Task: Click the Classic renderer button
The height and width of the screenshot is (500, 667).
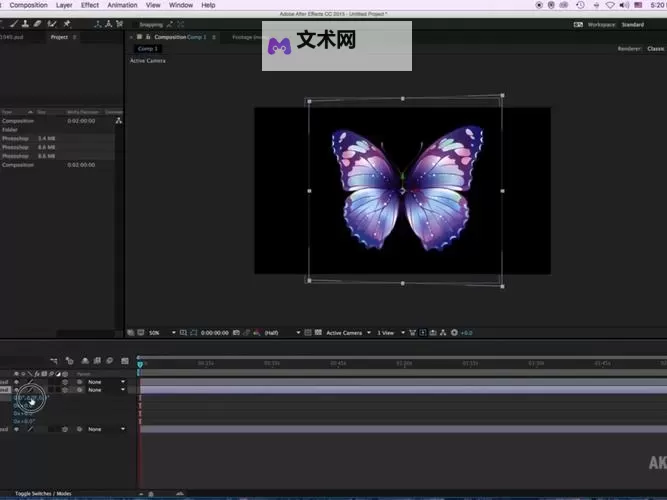Action: pos(656,49)
